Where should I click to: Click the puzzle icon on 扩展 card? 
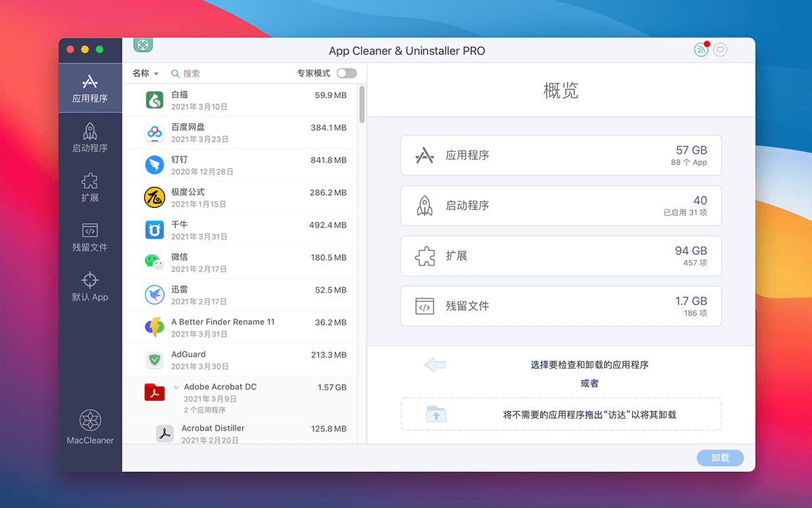tap(424, 256)
